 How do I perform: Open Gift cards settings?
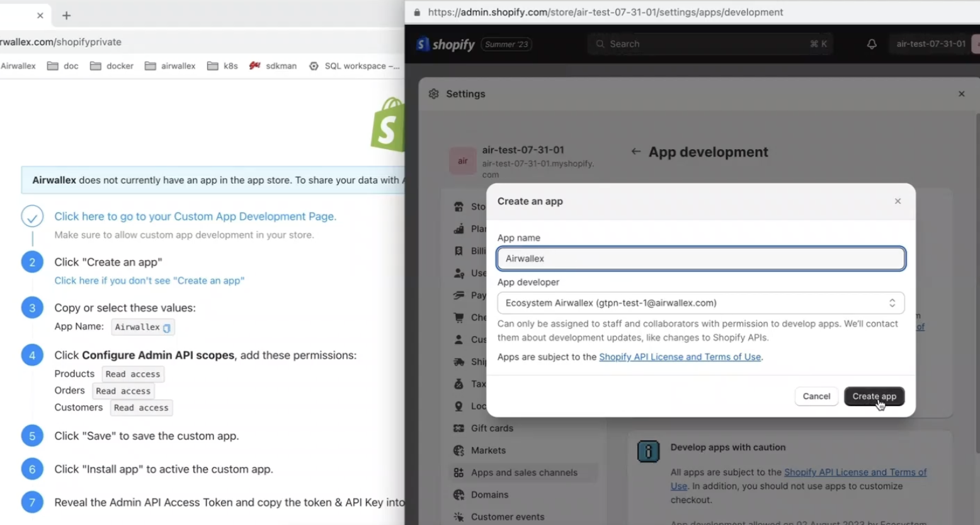coord(491,428)
